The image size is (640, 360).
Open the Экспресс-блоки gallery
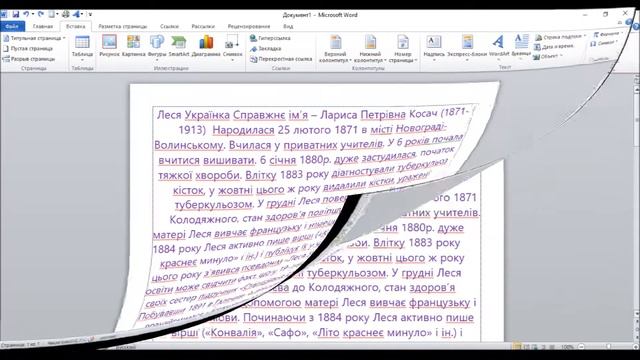[467, 47]
